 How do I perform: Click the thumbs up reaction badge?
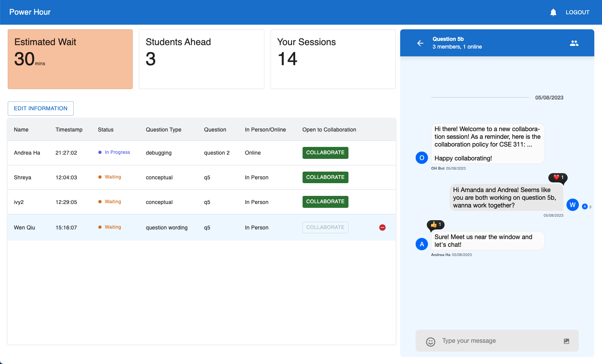click(x=436, y=224)
